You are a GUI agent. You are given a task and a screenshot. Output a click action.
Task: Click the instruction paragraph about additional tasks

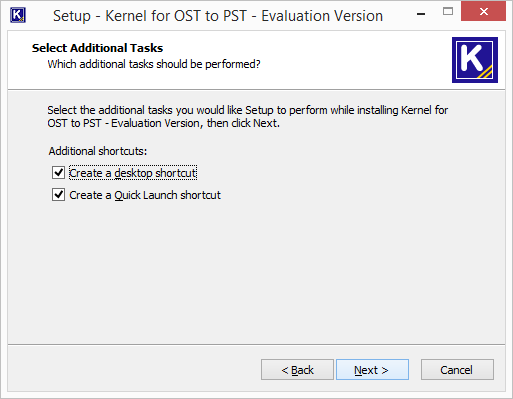247,116
